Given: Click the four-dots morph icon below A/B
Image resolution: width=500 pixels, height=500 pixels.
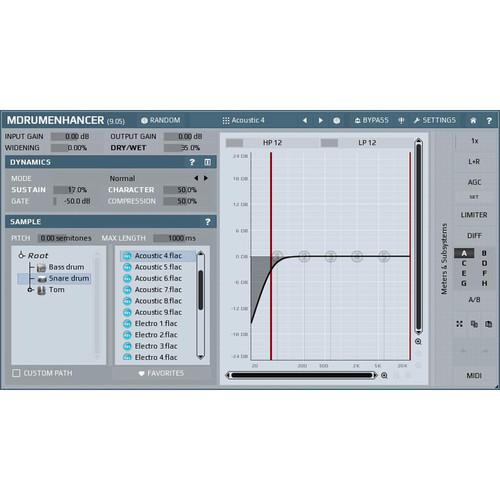Looking at the screenshot, I should coord(459,324).
